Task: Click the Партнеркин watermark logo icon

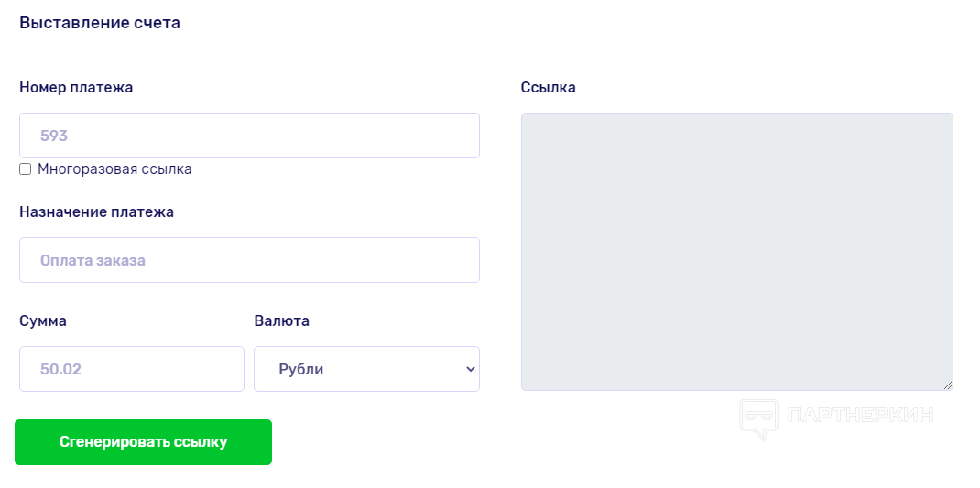Action: (758, 418)
